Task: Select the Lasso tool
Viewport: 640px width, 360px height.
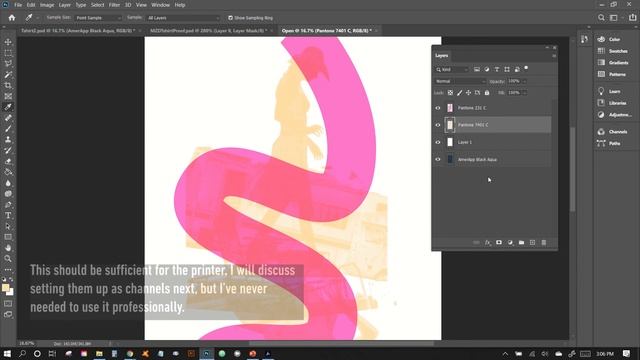Action: [8, 64]
